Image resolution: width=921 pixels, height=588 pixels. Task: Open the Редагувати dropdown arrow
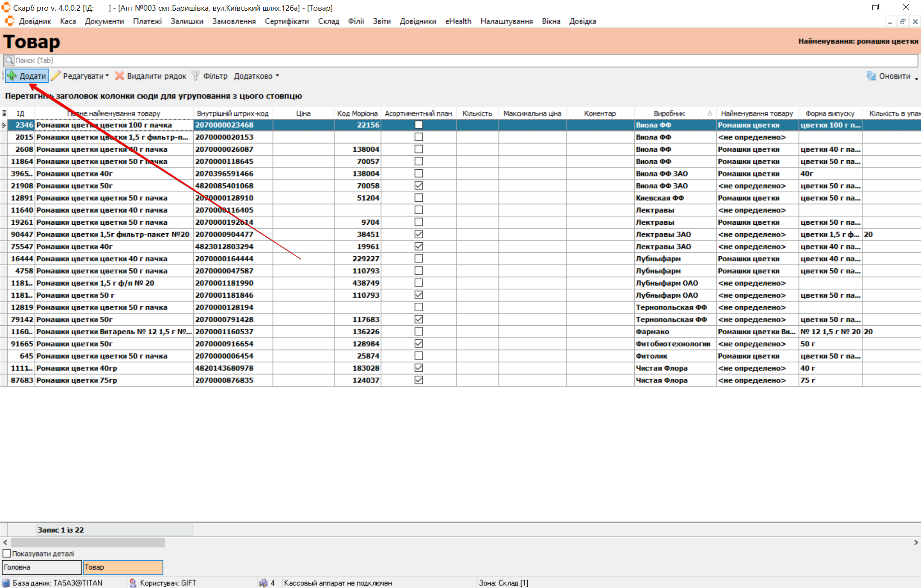coord(107,76)
